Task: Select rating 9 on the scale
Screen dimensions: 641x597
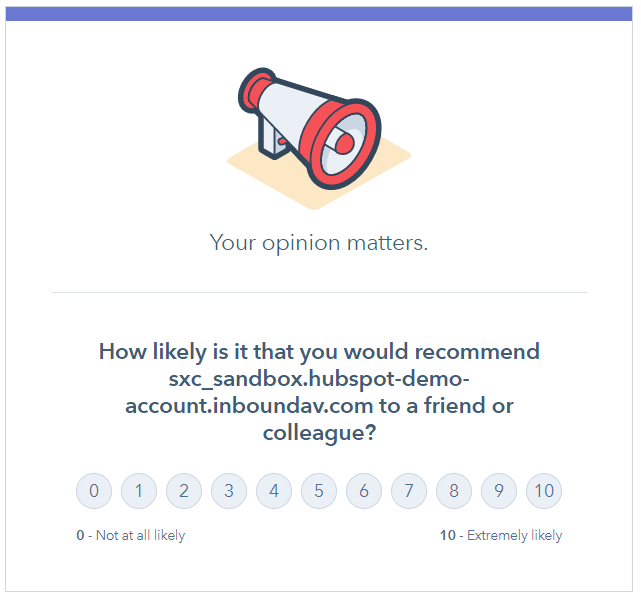Action: tap(499, 491)
